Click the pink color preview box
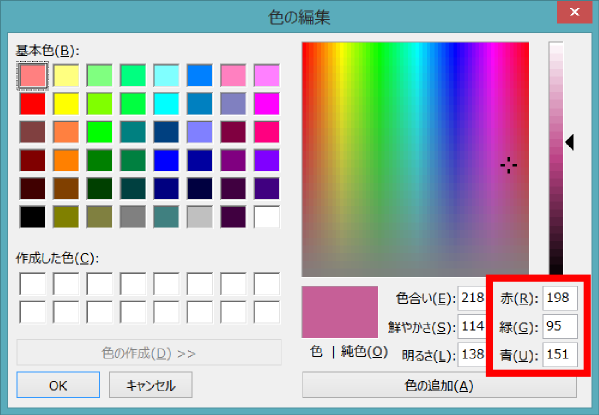 [x=340, y=312]
